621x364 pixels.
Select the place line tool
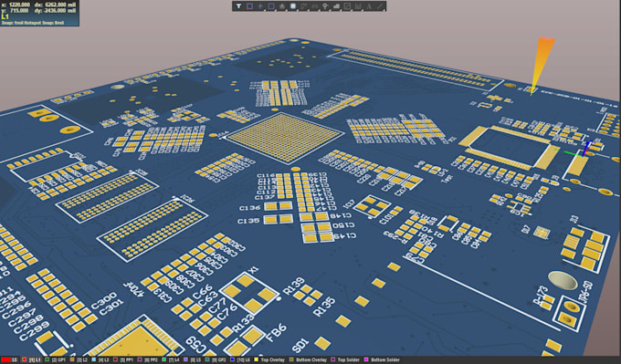(379, 6)
